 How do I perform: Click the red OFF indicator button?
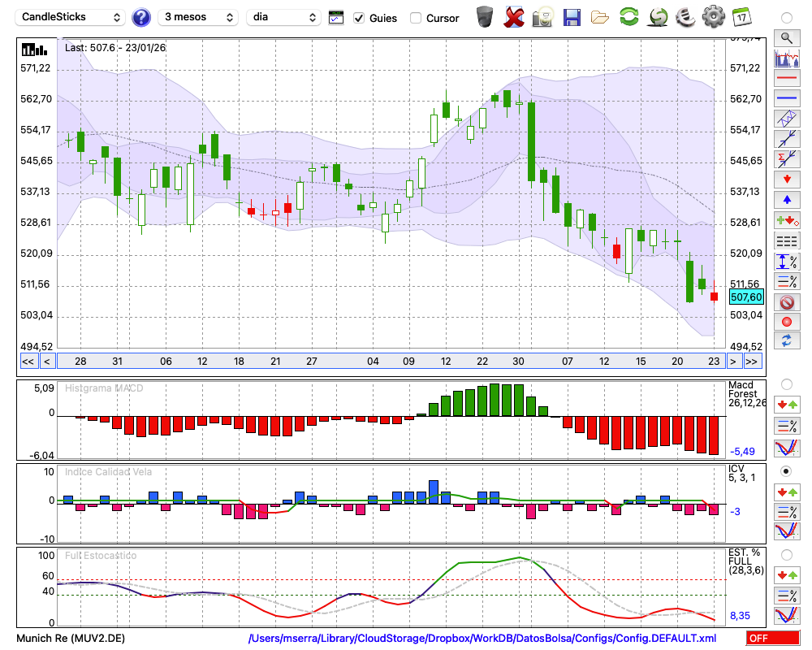(771, 639)
